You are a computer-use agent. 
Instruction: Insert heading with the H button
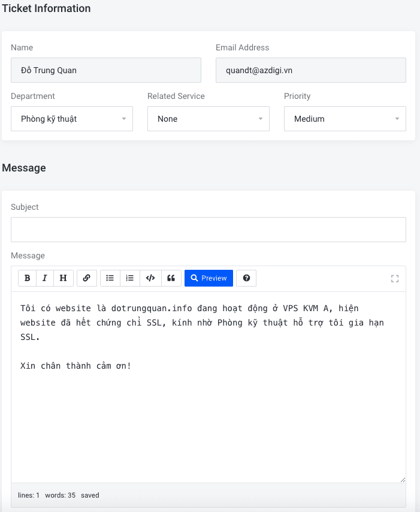pos(63,278)
